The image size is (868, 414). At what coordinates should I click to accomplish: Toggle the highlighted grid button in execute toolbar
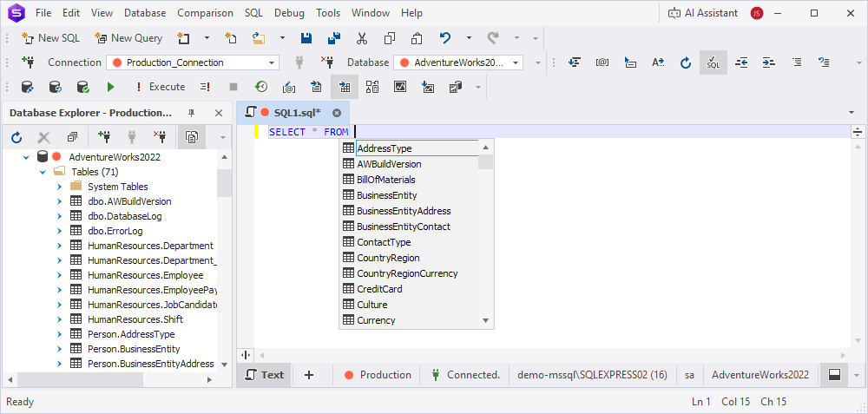point(345,87)
